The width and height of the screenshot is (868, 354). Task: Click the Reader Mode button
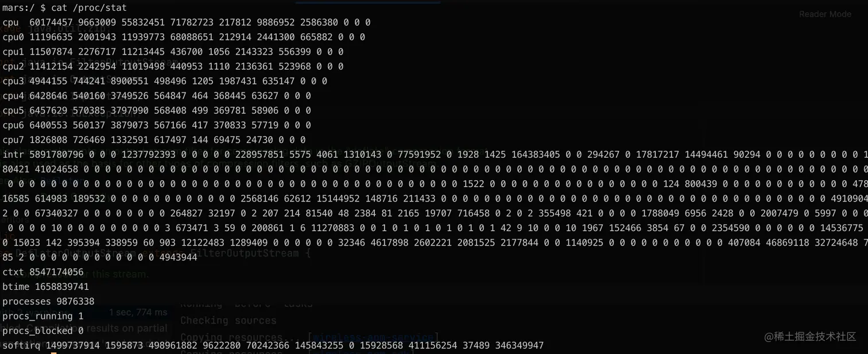(824, 14)
